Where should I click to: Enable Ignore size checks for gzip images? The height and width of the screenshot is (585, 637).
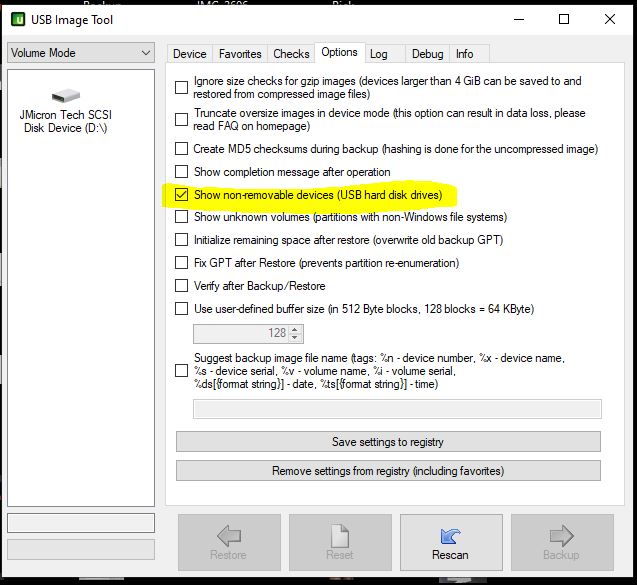(x=181, y=87)
